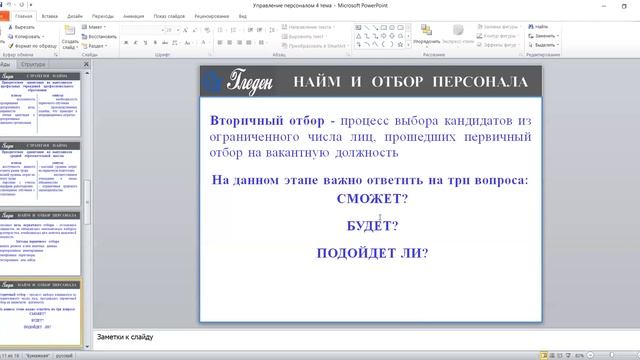The image size is (640, 360).
Task: Toggle bold formatting
Action: coord(127,42)
